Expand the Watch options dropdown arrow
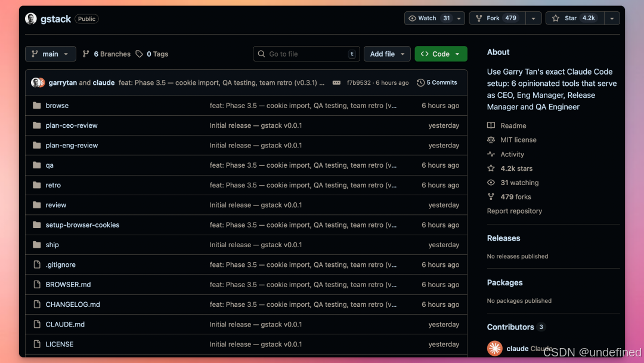Screen dimensions: 644x363 (x=459, y=18)
